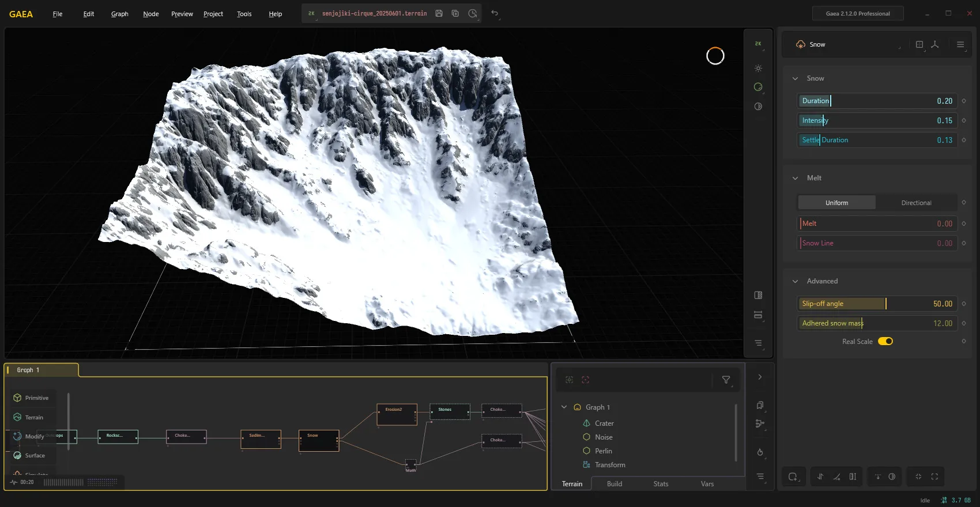This screenshot has width=980, height=507.
Task: Open the hamburger menu in Snow properties header
Action: (x=960, y=44)
